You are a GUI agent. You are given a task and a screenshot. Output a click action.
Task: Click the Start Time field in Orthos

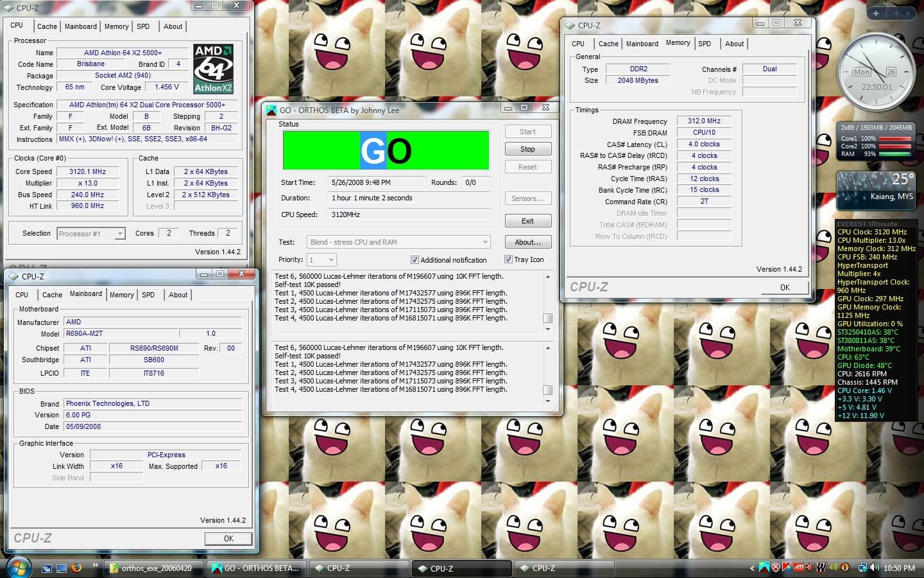tap(377, 182)
